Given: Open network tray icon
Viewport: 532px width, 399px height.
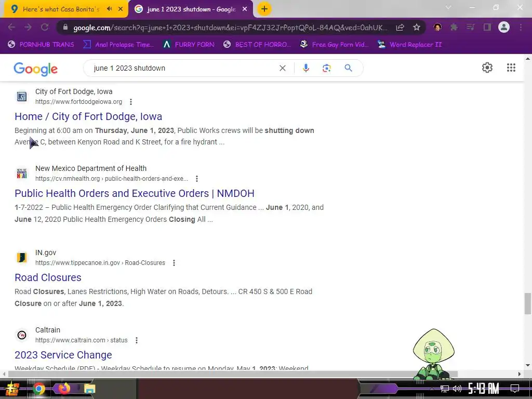Looking at the screenshot, I should (x=444, y=389).
